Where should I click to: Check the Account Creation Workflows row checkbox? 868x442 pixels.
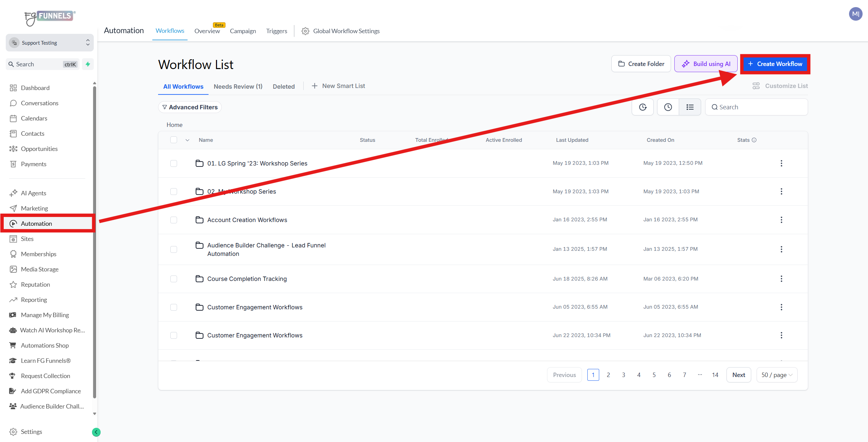[x=174, y=220]
